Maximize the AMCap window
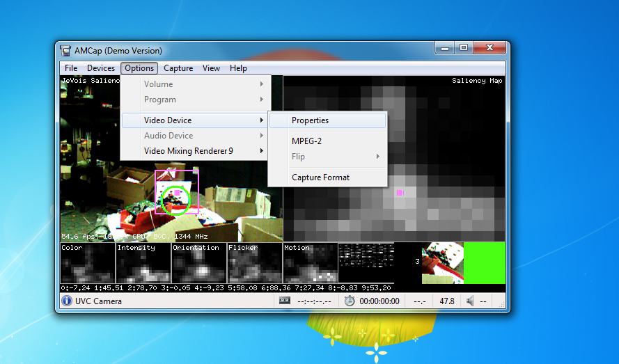This screenshot has height=364, width=619. point(464,48)
